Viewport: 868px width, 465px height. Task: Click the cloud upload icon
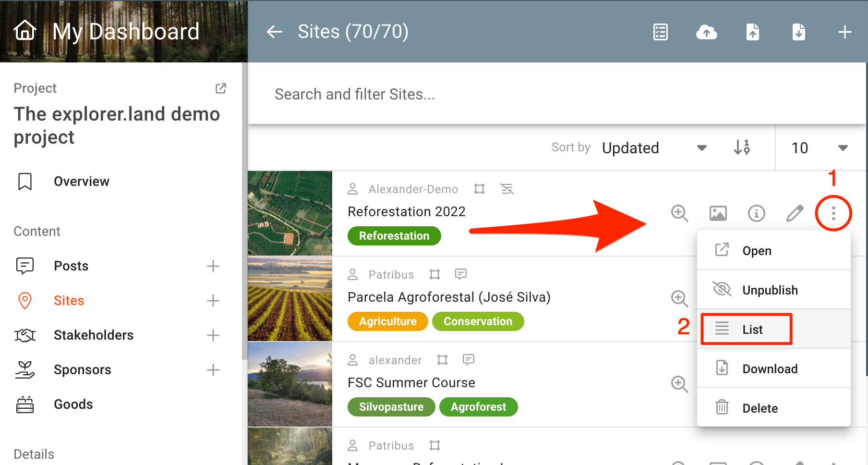(706, 32)
